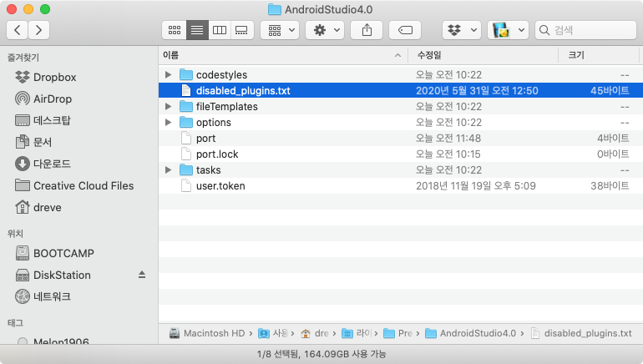
Task: Click AndroidStudio4.0 in the path bar
Action: 470,333
